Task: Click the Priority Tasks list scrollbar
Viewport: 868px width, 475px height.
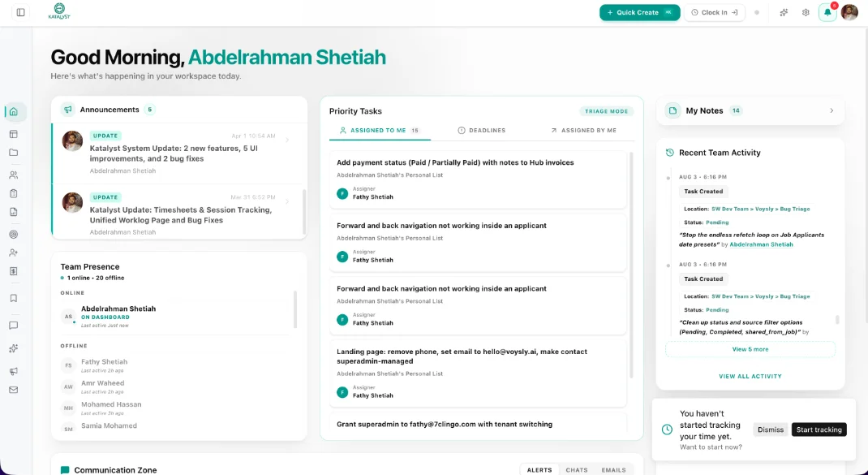Action: click(631, 266)
